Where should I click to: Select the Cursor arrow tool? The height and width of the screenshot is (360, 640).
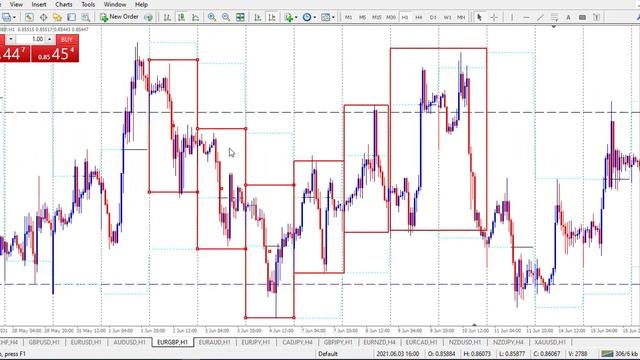coord(479,17)
